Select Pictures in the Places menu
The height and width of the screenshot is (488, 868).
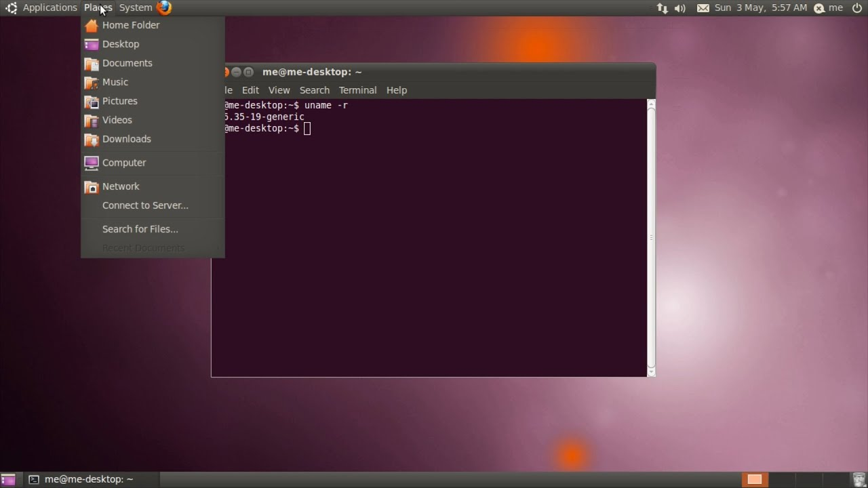coord(153,101)
